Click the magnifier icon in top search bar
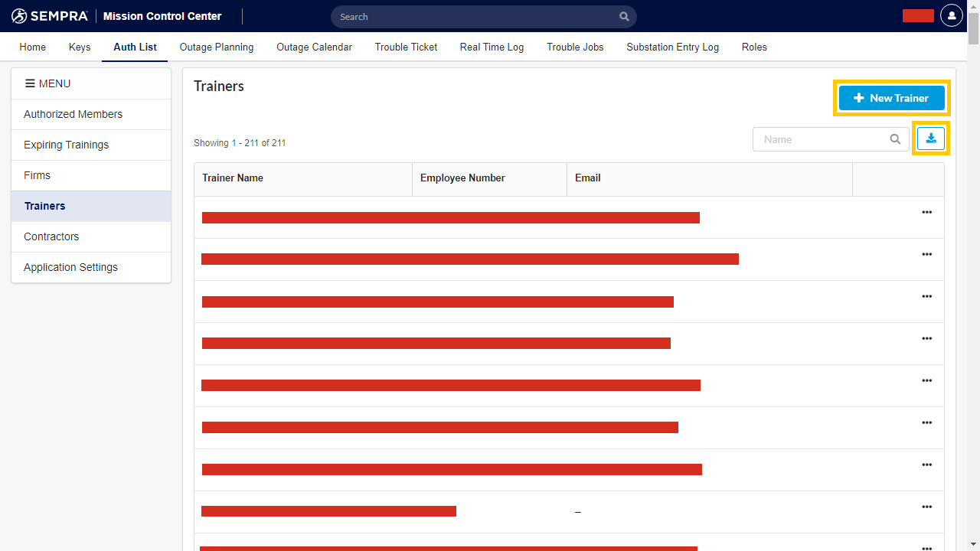 [x=624, y=16]
